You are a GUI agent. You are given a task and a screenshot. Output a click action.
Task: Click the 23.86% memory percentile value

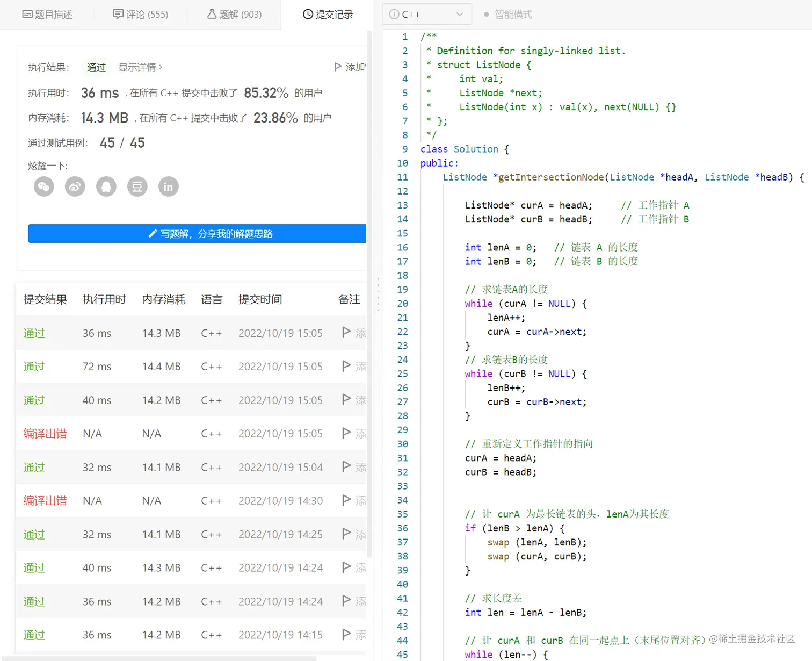[x=275, y=118]
